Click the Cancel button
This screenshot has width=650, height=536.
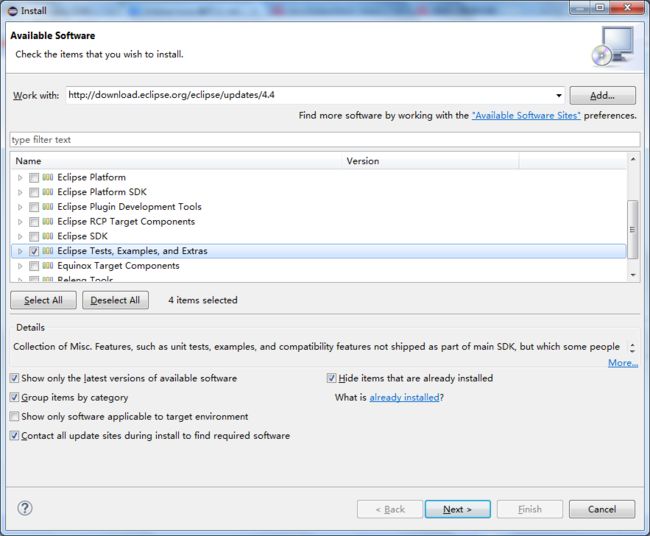click(x=602, y=509)
